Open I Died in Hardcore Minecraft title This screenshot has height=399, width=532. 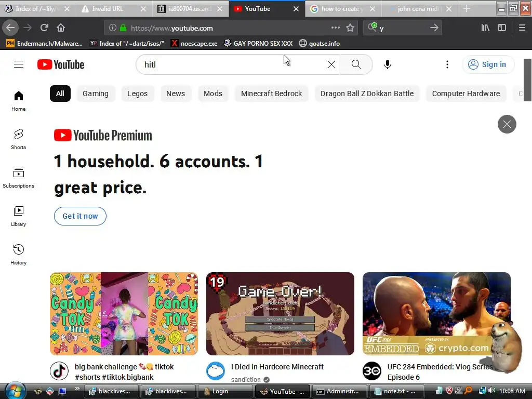277,367
